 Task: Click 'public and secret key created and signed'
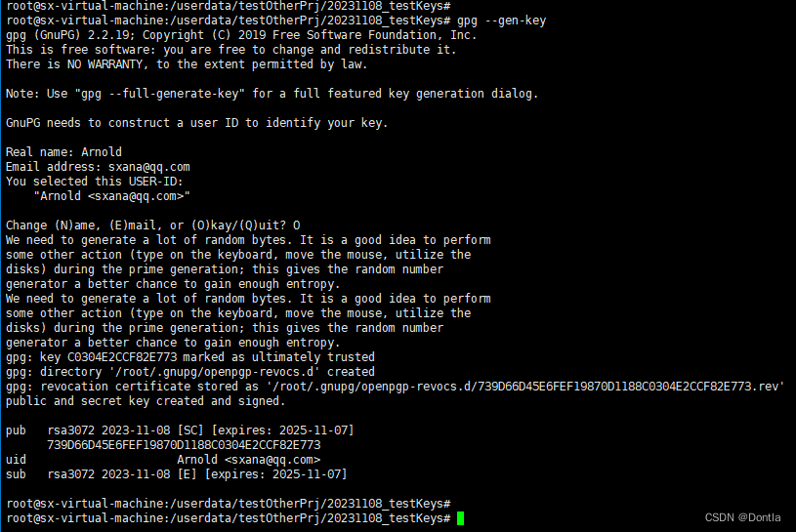coord(146,401)
